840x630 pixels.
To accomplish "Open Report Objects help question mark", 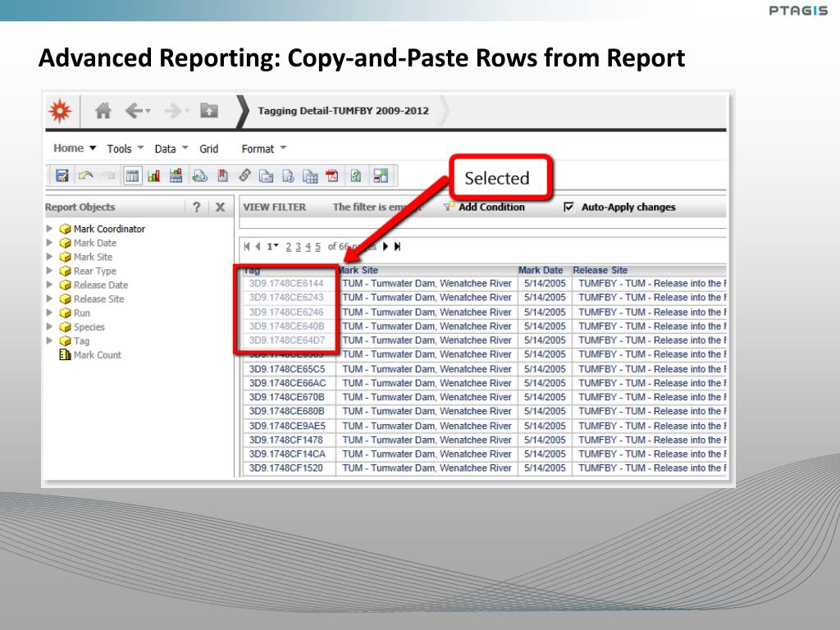I will pyautogui.click(x=197, y=208).
